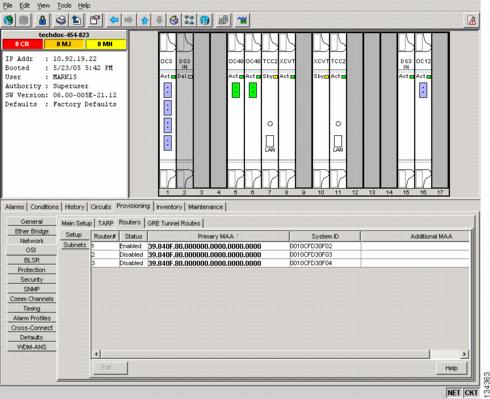Screen dimensions: 490x399
Task: Open the Tools menu
Action: [x=64, y=5]
